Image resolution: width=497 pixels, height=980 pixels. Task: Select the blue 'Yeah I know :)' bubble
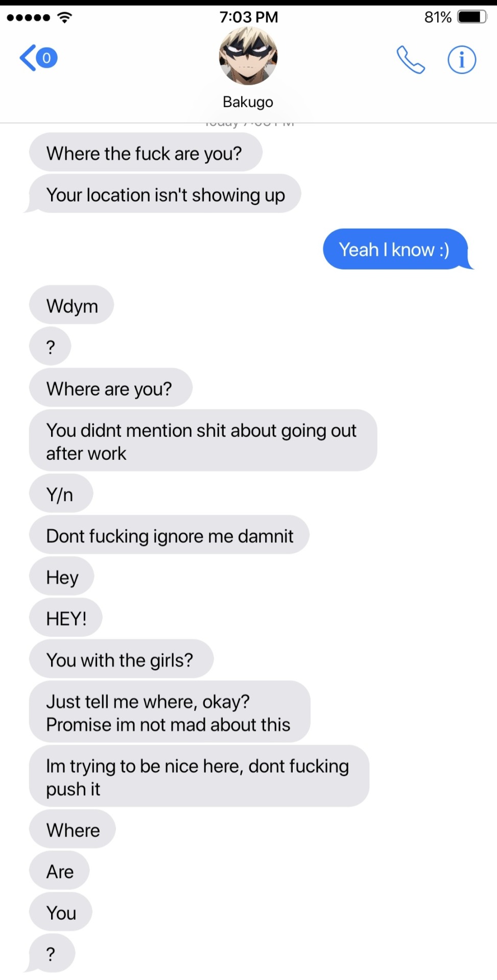(x=396, y=250)
